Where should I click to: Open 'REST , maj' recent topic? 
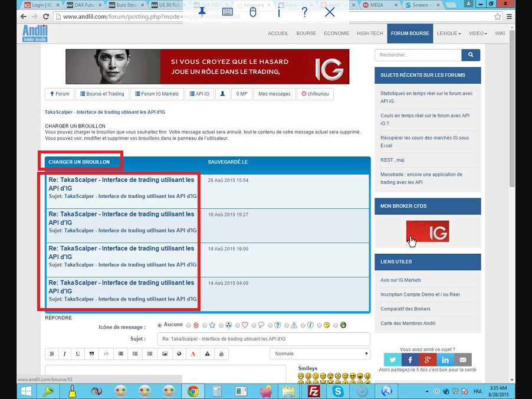pos(392,160)
